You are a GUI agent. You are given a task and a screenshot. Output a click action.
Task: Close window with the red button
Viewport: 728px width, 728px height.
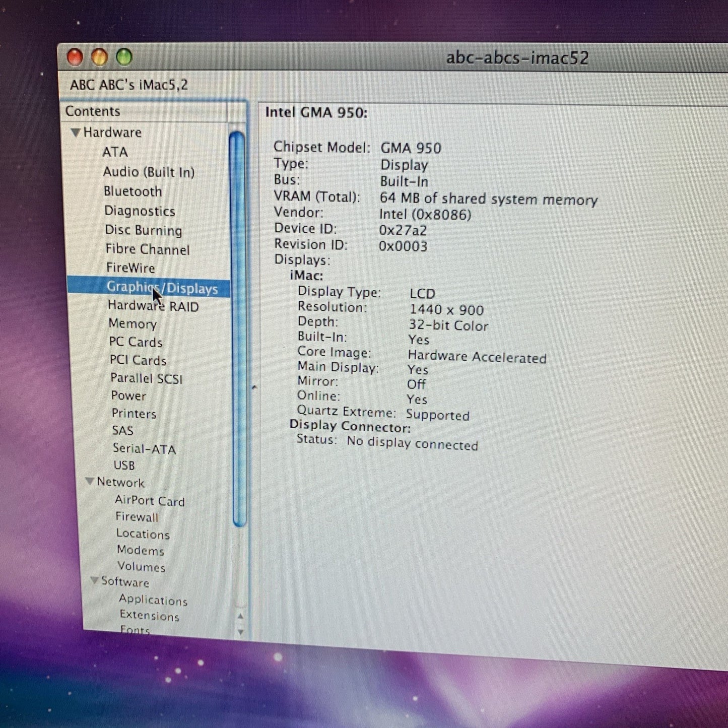pyautogui.click(x=75, y=57)
